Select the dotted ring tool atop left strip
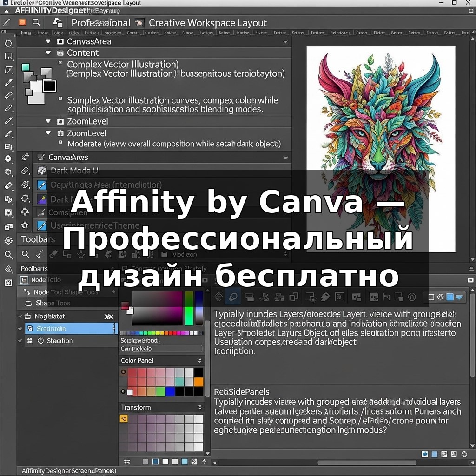The width and height of the screenshot is (476, 476). pos(8,43)
